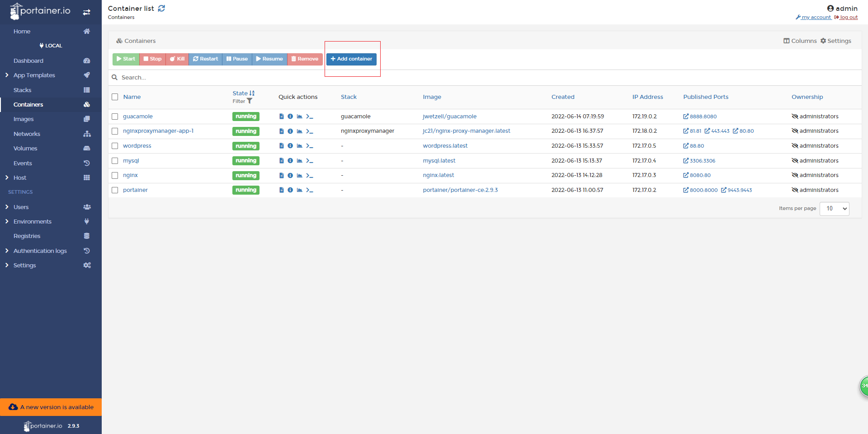Open inspect icon for guacamole container
Image resolution: width=868 pixels, height=434 pixels.
(290, 117)
